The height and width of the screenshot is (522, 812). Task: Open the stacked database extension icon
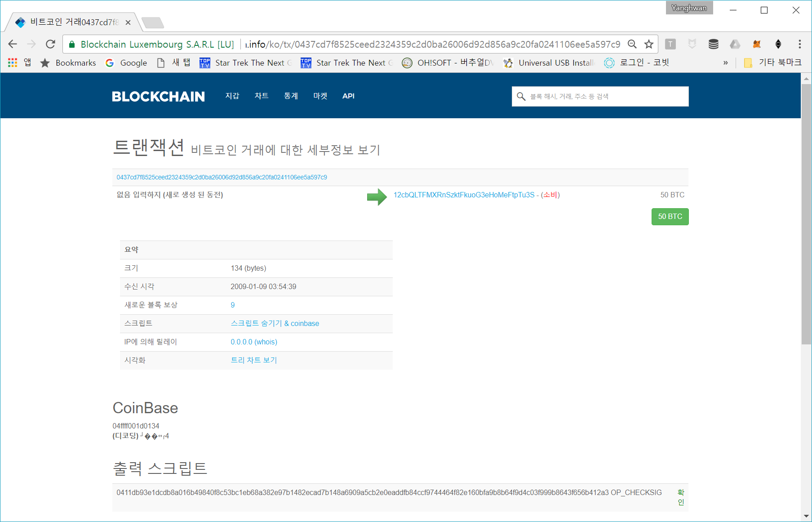point(714,44)
